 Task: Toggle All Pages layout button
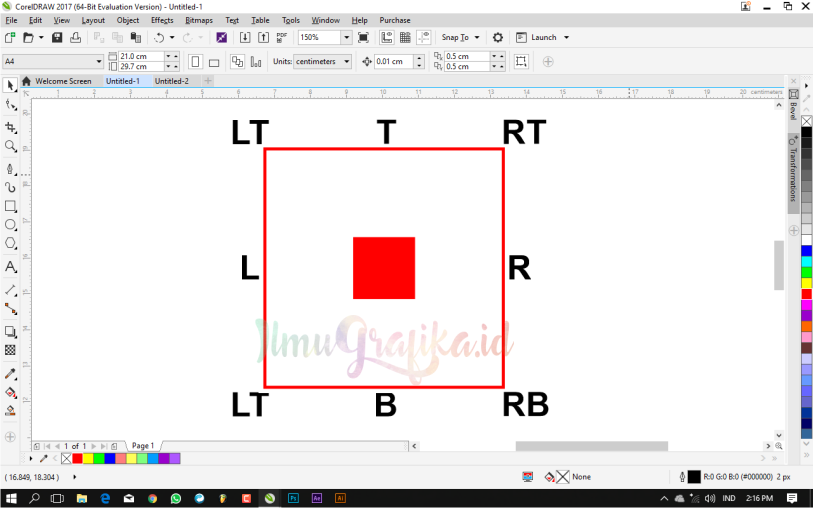(237, 62)
